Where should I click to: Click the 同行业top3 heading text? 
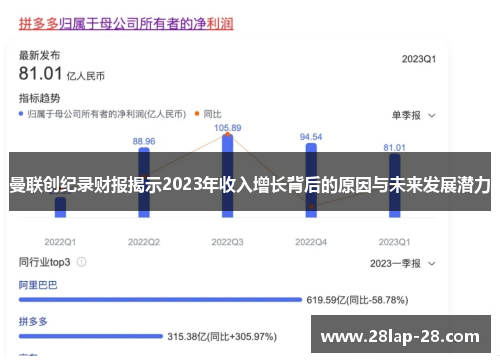tap(44, 262)
